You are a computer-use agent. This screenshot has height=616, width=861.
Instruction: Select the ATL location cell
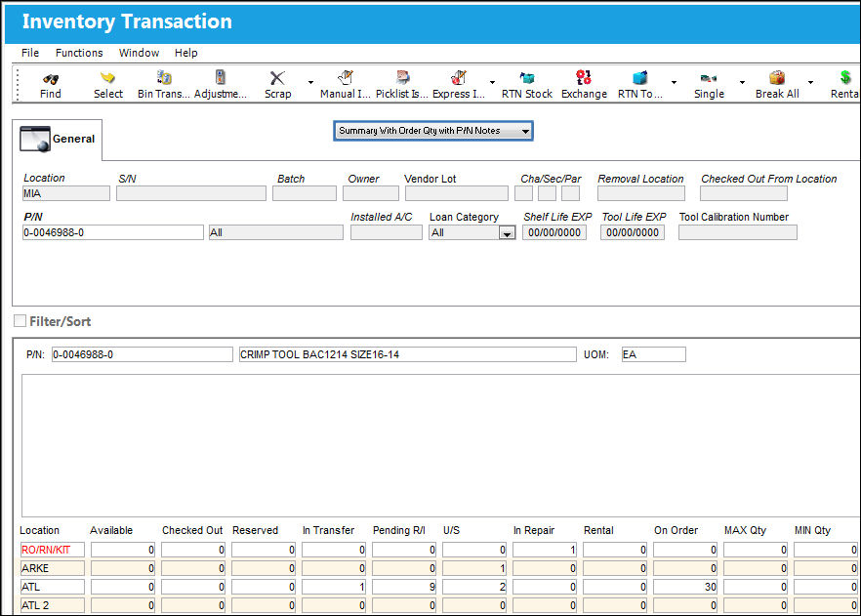point(53,587)
